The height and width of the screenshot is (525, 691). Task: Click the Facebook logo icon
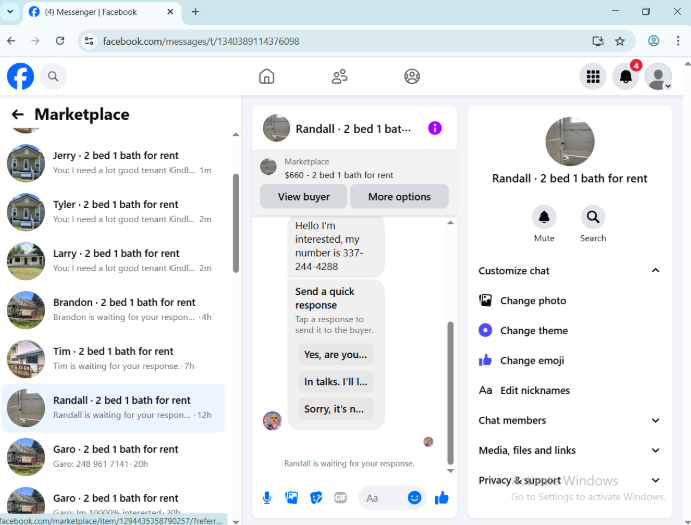(20, 76)
